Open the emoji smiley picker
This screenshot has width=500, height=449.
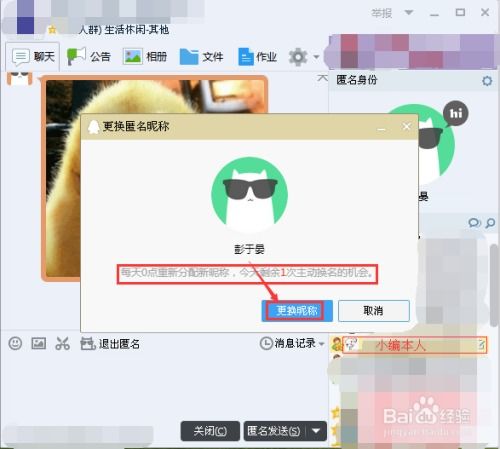pos(15,343)
